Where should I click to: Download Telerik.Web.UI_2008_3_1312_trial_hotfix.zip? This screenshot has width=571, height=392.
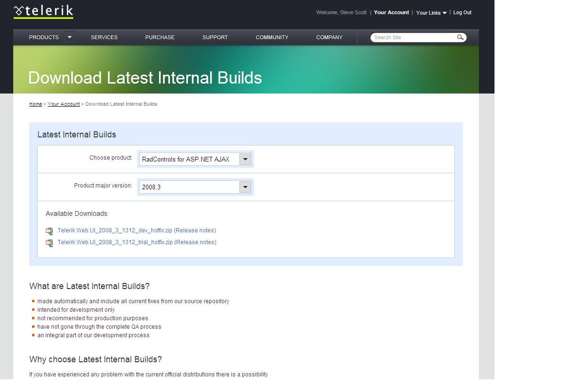[x=115, y=242]
